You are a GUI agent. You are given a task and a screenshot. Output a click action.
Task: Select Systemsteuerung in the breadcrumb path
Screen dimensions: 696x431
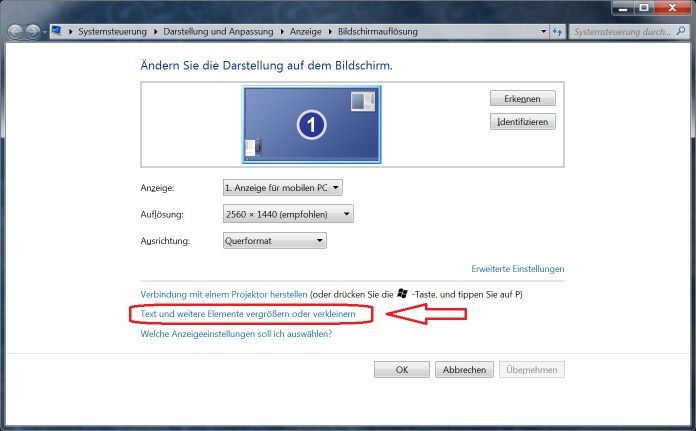[x=112, y=32]
